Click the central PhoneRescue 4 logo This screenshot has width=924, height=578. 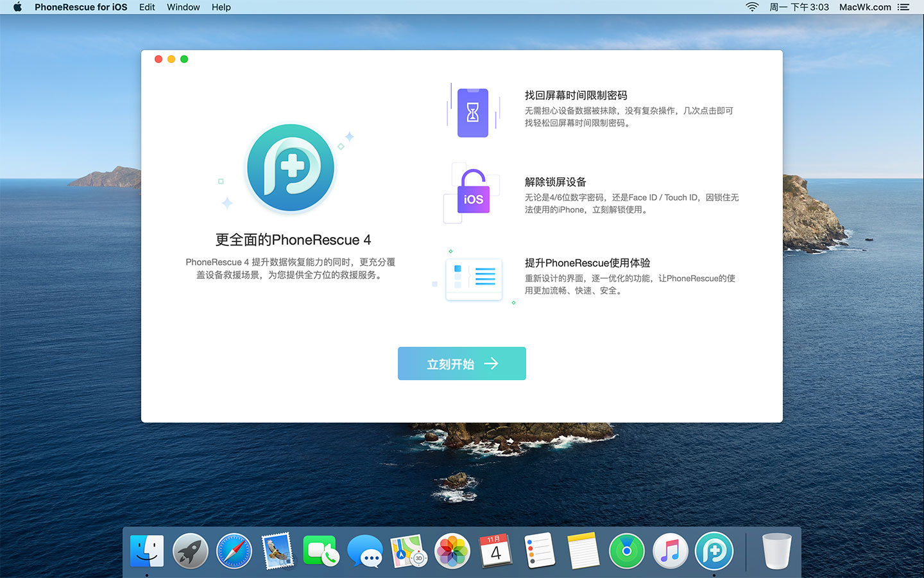coord(290,167)
